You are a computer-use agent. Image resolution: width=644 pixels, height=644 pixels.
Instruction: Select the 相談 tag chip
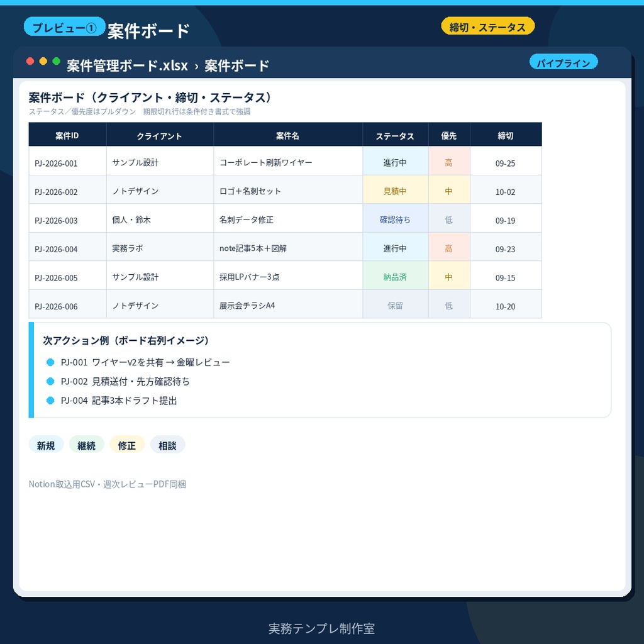(167, 445)
